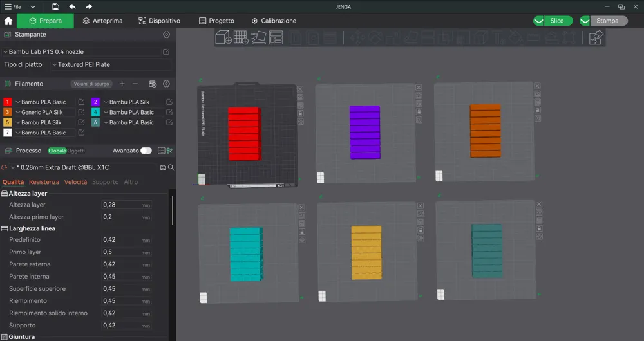Click the Volumi di spurgo button
The image size is (644, 341).
91,84
